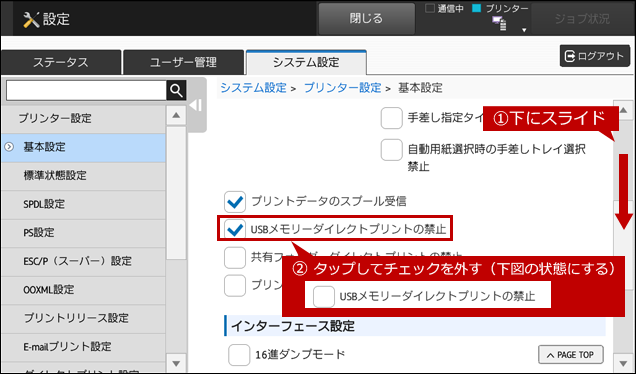Image resolution: width=636 pixels, height=374 pixels.
Task: Open PS設定 in the sidebar
Action: [84, 233]
